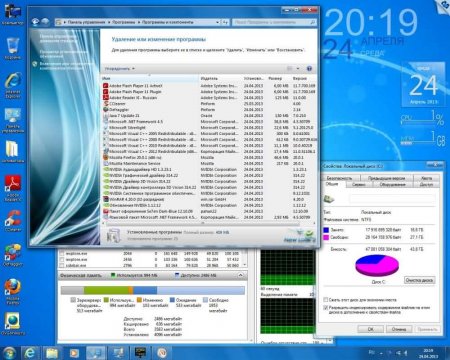
Task: Tick the svchost.exe process checkbox at 2456
Action: coord(62,259)
